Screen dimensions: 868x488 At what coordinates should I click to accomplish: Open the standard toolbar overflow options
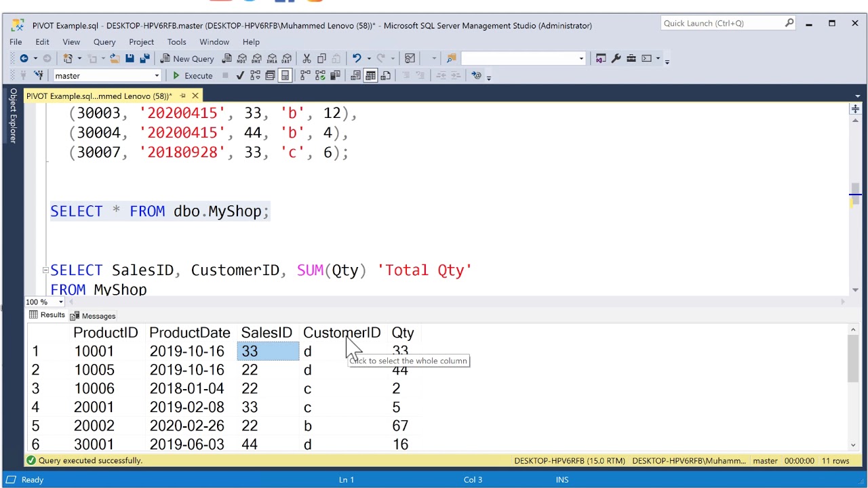(x=667, y=61)
